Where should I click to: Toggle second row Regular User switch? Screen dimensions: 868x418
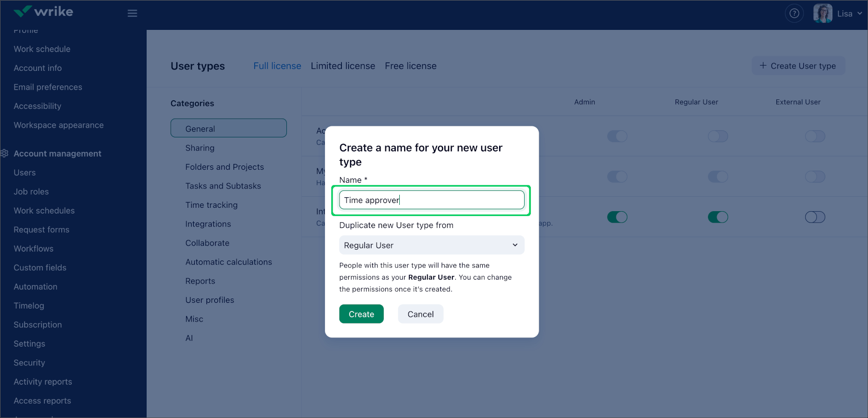tap(718, 177)
